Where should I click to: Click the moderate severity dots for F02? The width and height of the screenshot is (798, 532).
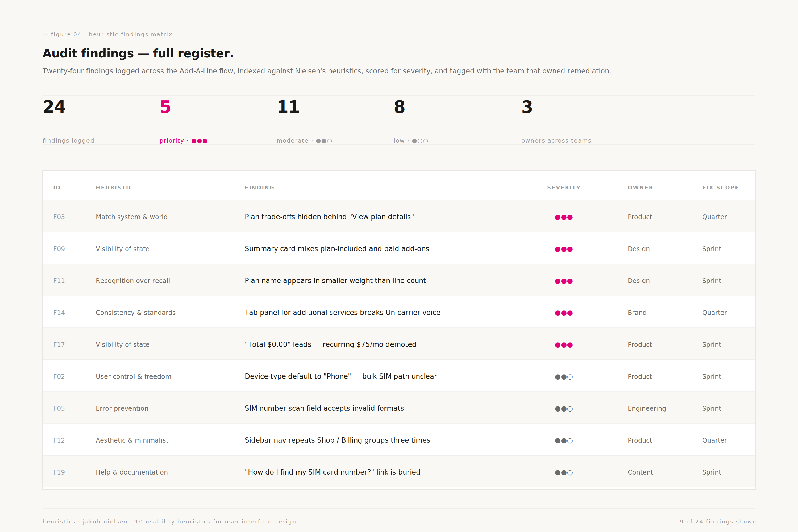564,377
